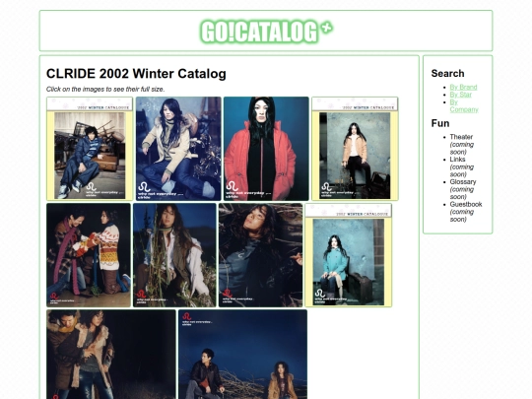Click the 'Click on the images' instruction text

point(105,90)
